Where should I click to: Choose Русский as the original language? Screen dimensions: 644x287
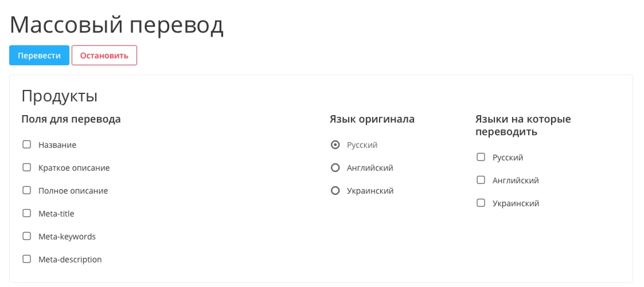pyautogui.click(x=335, y=145)
